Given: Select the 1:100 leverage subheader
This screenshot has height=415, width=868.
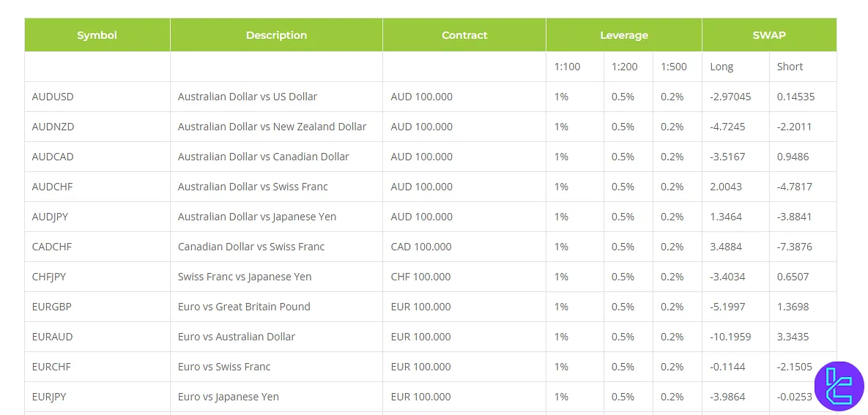Looking at the screenshot, I should pos(567,67).
